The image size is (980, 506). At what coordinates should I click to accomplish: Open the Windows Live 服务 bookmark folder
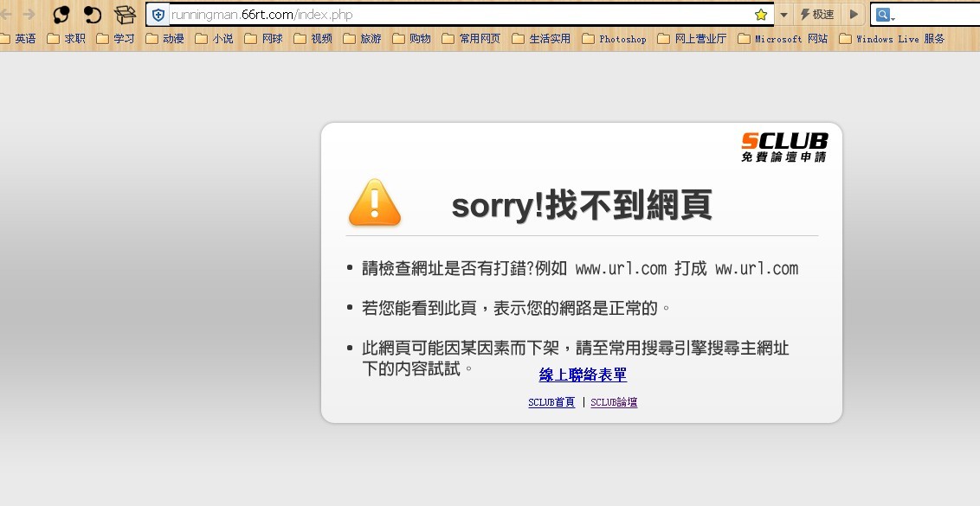tap(892, 39)
